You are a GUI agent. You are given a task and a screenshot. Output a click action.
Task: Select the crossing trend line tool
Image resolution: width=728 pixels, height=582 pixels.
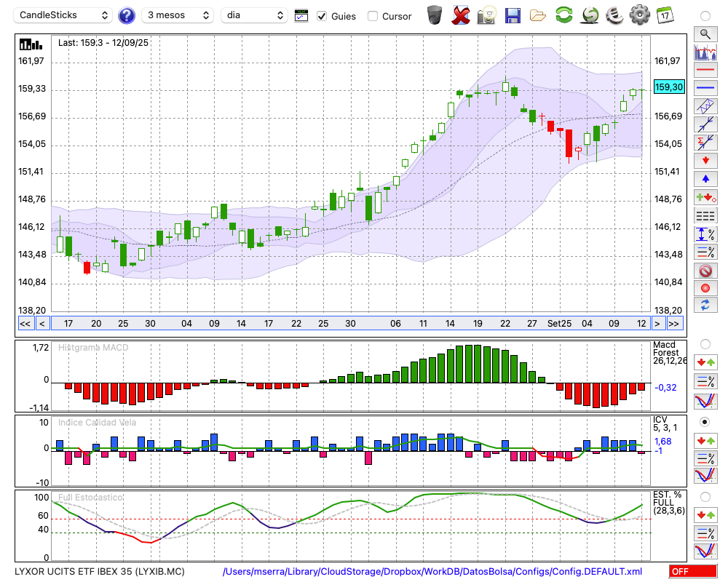pyautogui.click(x=705, y=124)
